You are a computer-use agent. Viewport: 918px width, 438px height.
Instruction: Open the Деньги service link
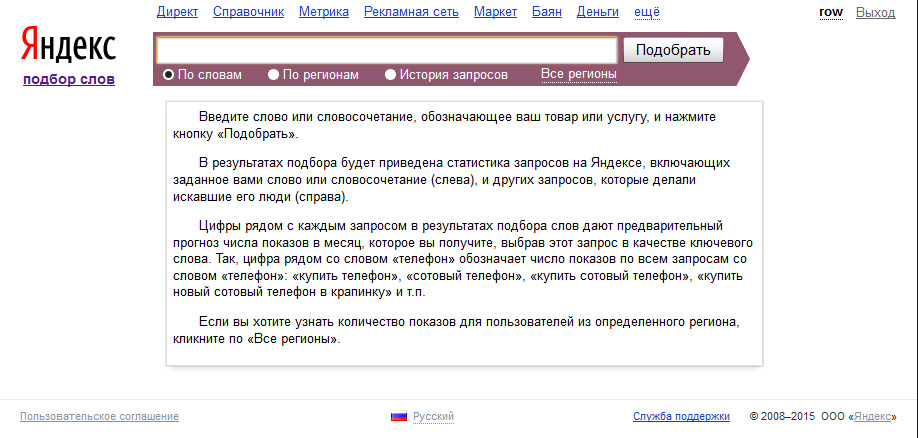pyautogui.click(x=598, y=12)
